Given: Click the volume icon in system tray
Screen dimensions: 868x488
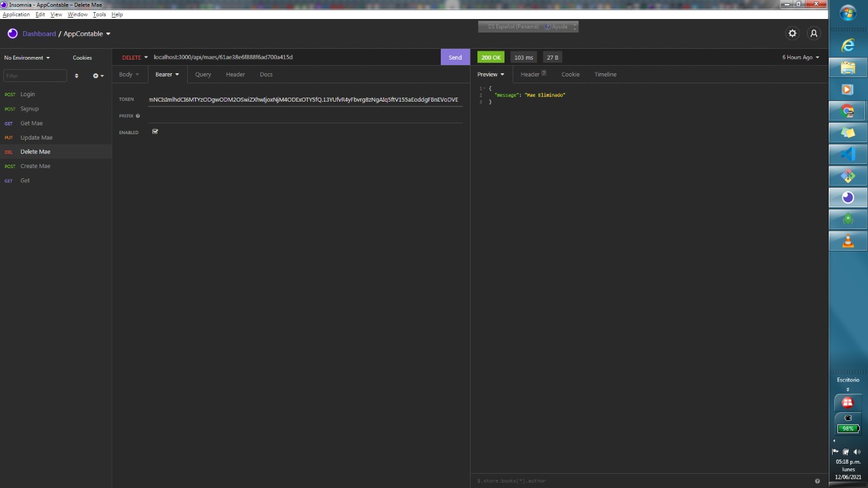Looking at the screenshot, I should point(857,451).
